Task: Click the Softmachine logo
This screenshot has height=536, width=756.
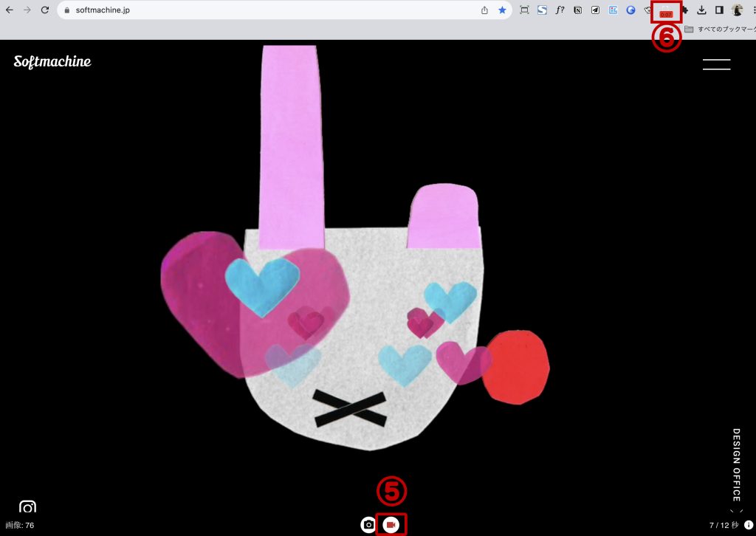Action: (x=52, y=62)
